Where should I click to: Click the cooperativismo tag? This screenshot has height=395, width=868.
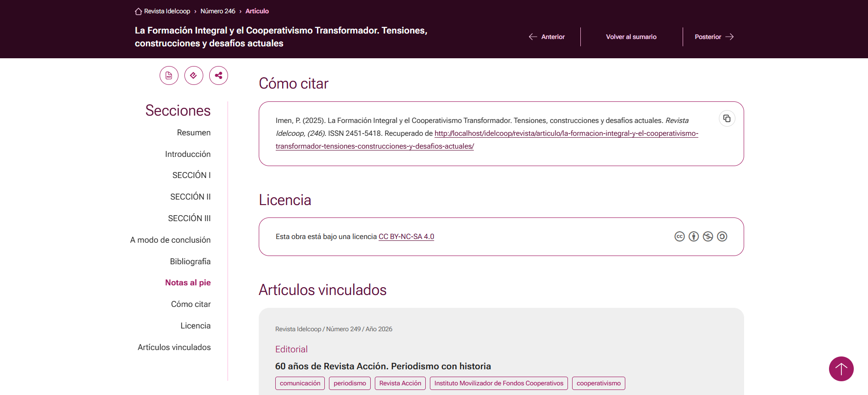[x=598, y=383]
